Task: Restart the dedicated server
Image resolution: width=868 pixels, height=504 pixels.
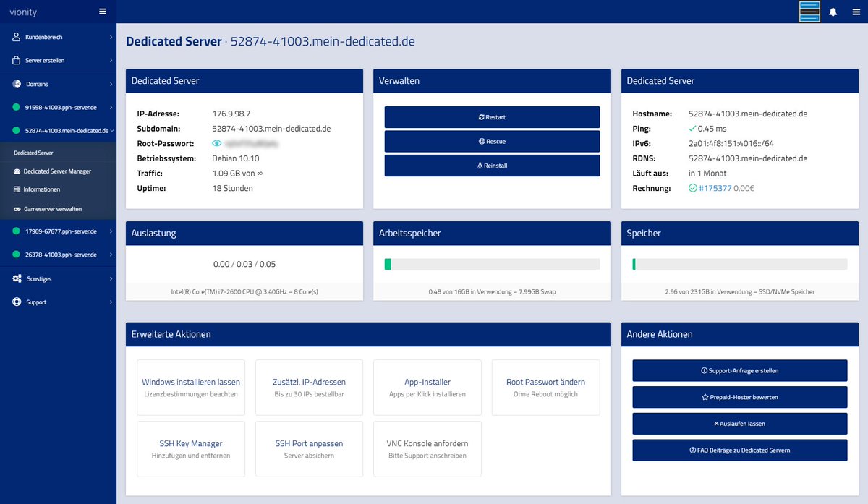Action: pos(492,117)
